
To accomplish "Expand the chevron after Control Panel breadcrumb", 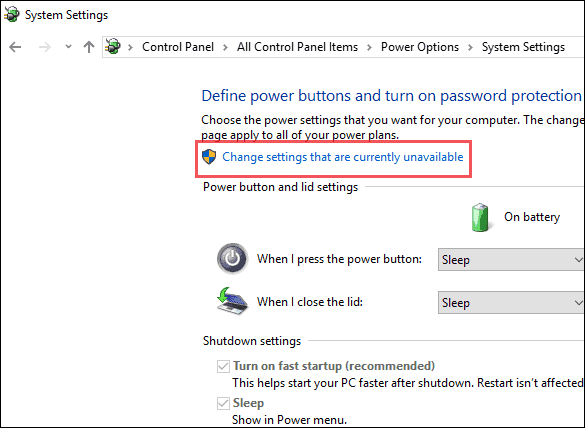I will 225,47.
